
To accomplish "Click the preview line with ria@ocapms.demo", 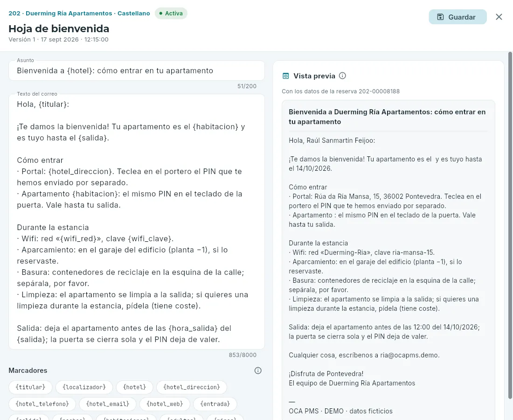I will point(364,355).
